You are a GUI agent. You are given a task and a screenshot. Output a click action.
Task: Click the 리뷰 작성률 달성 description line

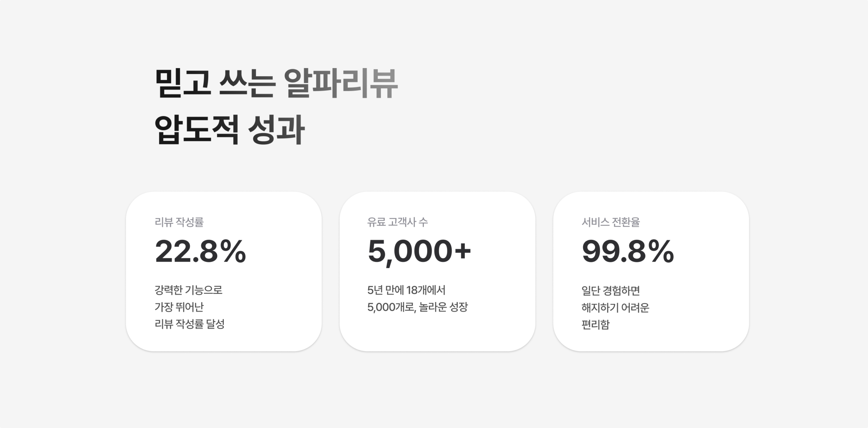pyautogui.click(x=190, y=324)
